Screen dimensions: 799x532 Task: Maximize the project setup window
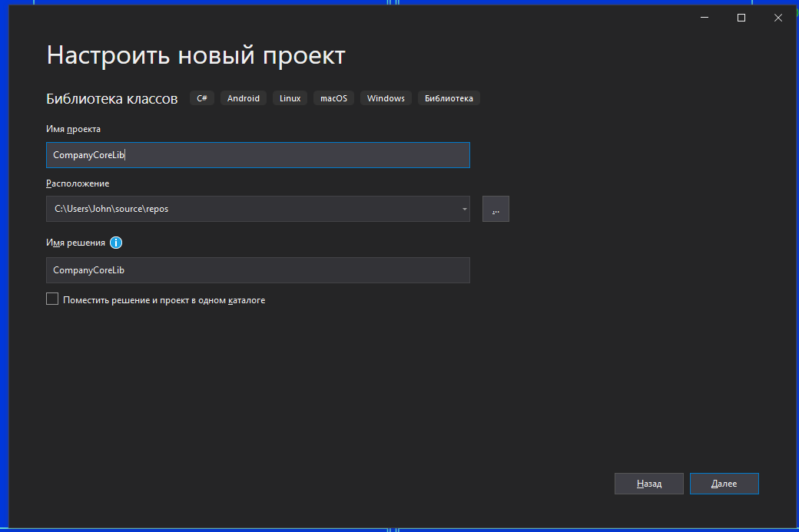tap(741, 18)
